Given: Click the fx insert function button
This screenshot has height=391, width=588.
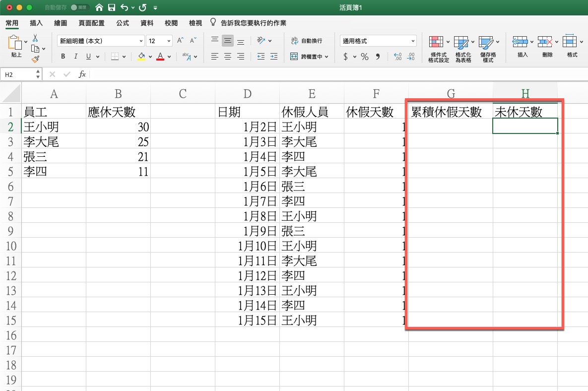Looking at the screenshot, I should point(82,74).
